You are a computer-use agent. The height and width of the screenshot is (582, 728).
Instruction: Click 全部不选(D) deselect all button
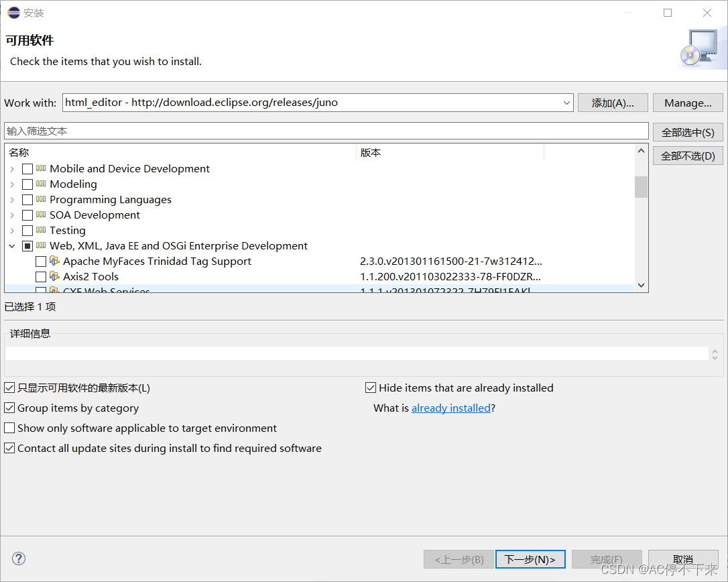point(688,156)
